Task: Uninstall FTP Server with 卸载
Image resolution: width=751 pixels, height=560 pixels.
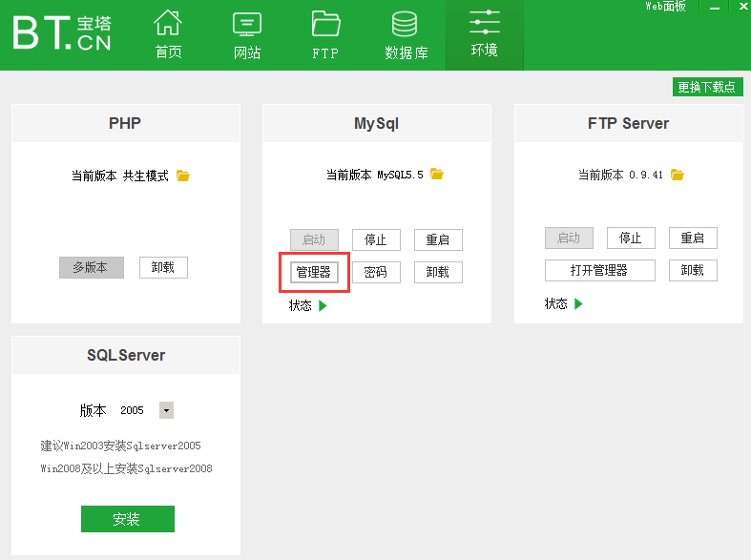Action: (x=693, y=270)
